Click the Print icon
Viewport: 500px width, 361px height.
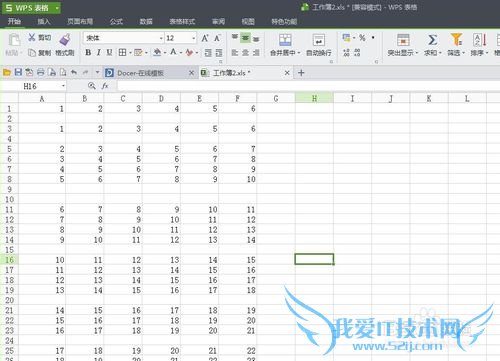pos(41,72)
